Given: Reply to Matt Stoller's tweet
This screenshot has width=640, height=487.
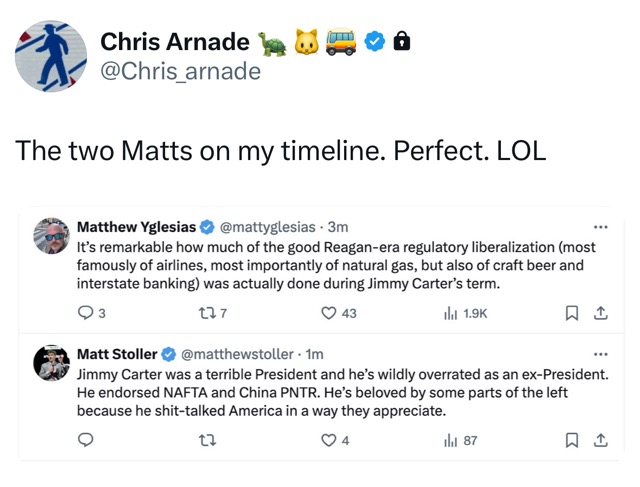Looking at the screenshot, I should click(85, 440).
